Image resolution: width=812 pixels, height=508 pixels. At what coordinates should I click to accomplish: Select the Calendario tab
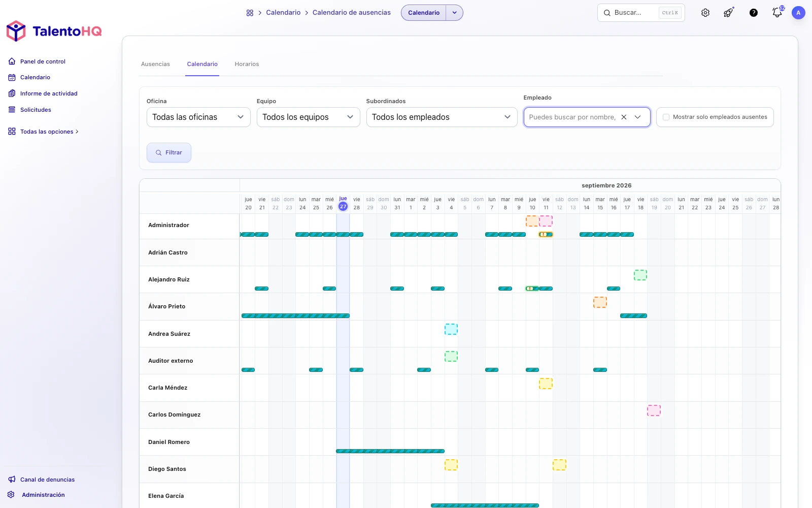tap(202, 64)
